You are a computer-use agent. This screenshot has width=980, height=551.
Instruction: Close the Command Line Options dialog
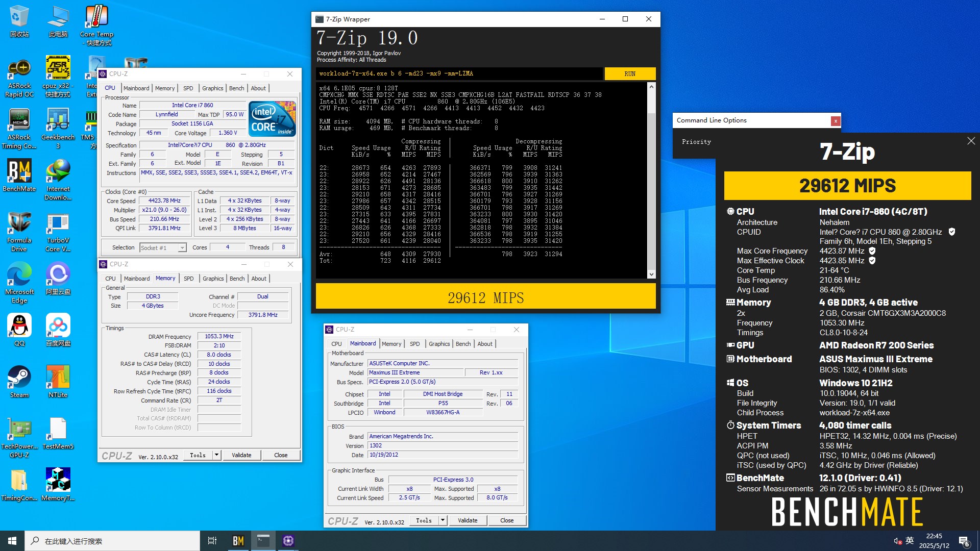835,121
